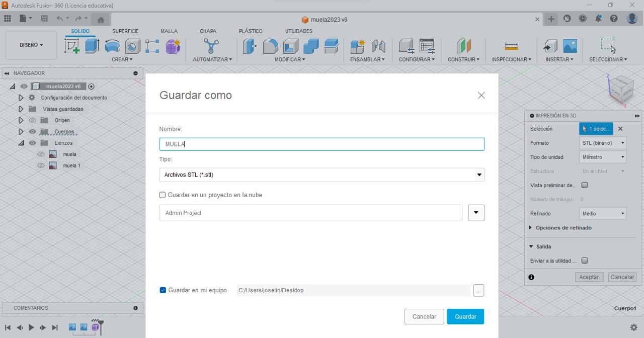644x338 pixels.
Task: Open the Tipo file format dropdown
Action: click(321, 175)
